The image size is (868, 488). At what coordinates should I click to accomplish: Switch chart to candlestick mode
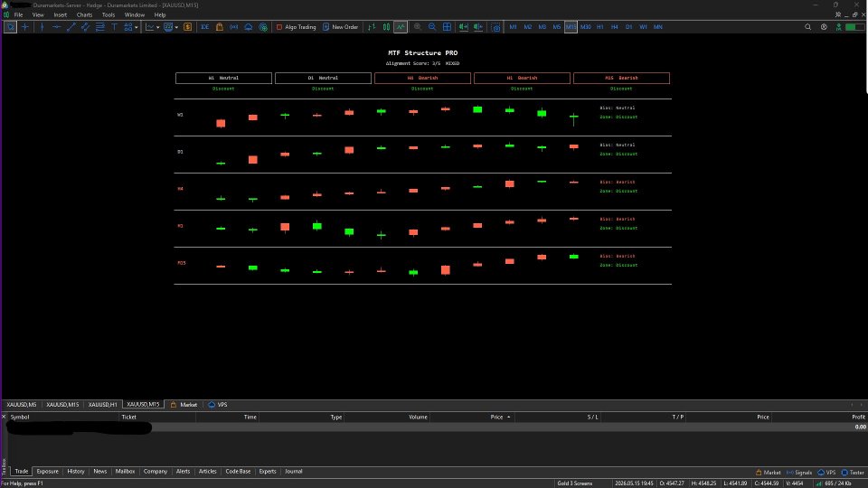386,26
